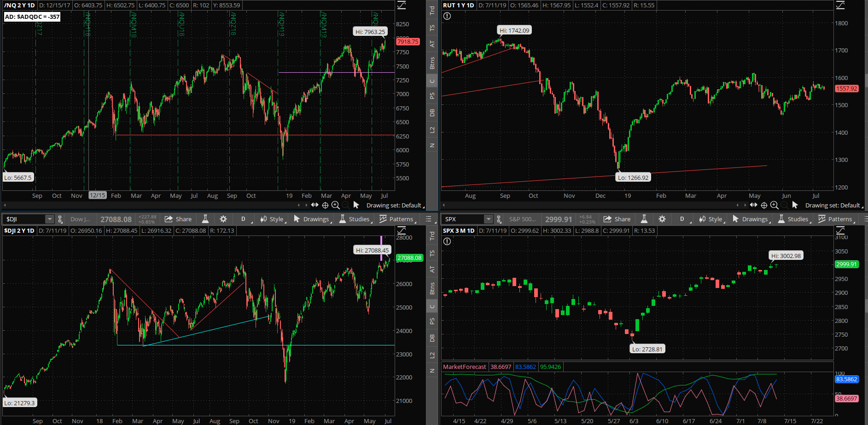Screen dimensions: 868x425
Task: Click the link clipboard icon beside $DJI symbol
Action: 60,219
